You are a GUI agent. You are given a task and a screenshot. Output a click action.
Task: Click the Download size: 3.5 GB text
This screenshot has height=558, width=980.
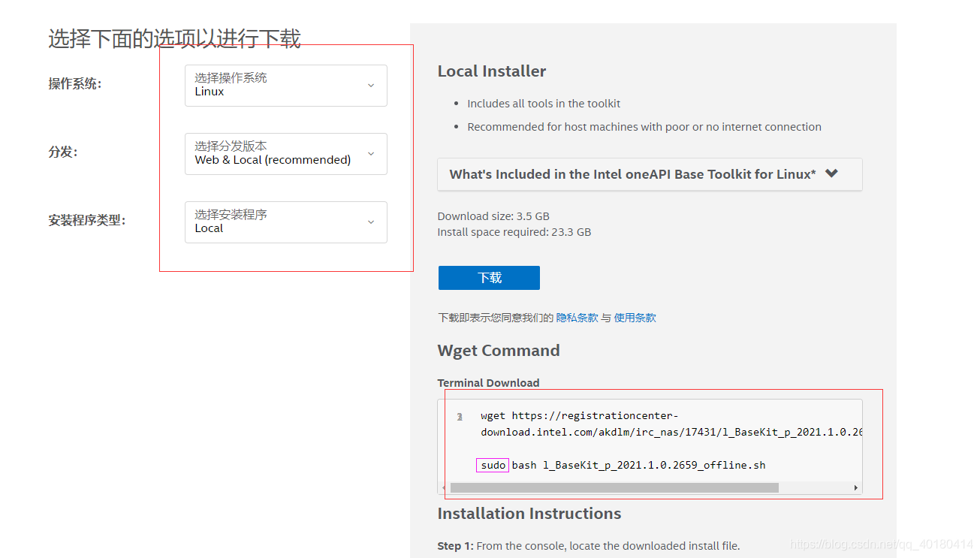pyautogui.click(x=493, y=216)
